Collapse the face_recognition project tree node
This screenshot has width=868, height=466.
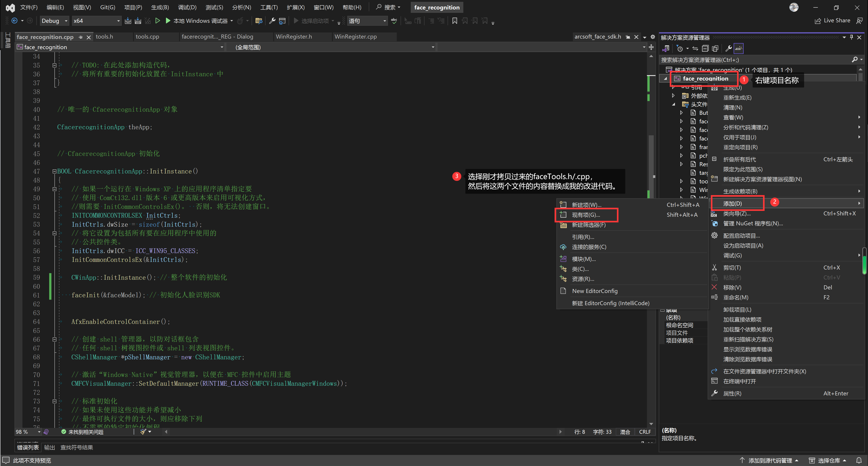(665, 78)
